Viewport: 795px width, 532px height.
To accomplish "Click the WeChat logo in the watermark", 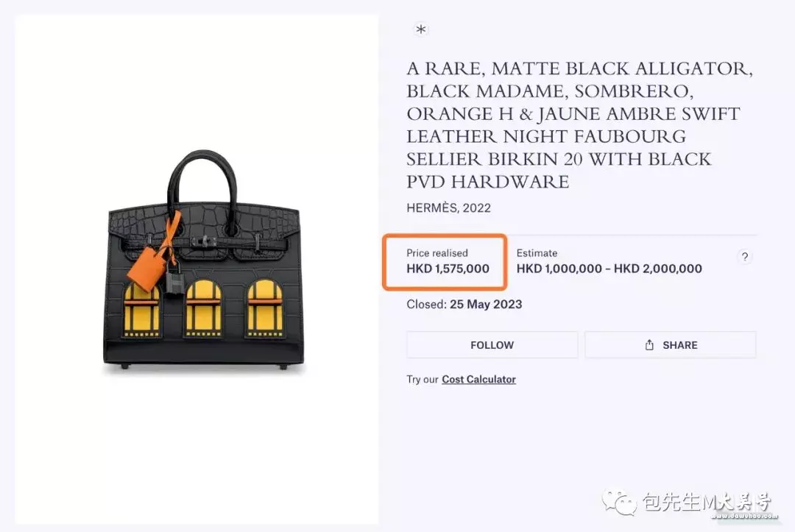I will [619, 502].
